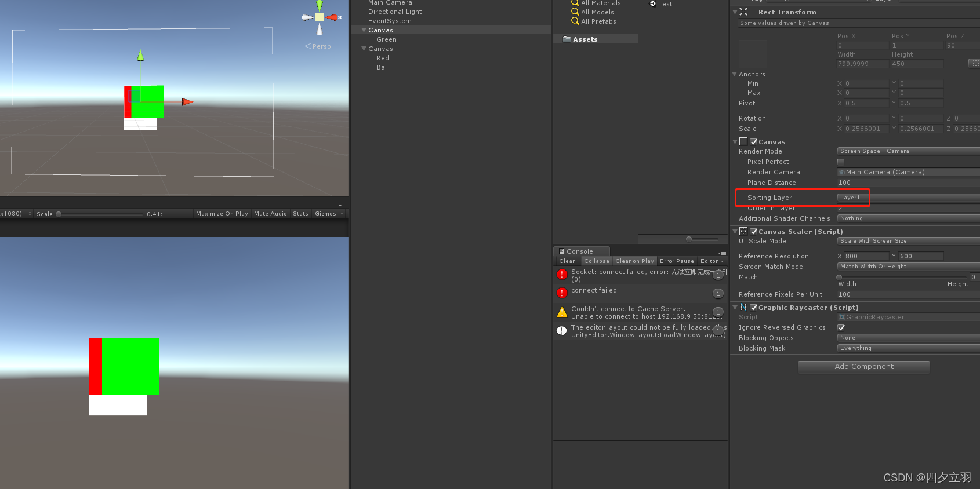Click the Add Component button
Viewport: 980px width, 489px height.
[x=864, y=367]
